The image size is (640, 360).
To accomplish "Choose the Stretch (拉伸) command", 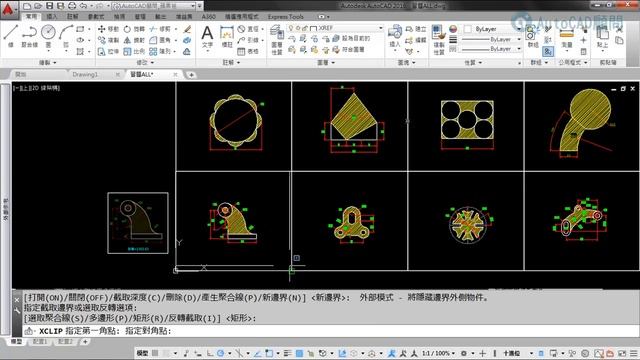I will pyautogui.click(x=108, y=51).
